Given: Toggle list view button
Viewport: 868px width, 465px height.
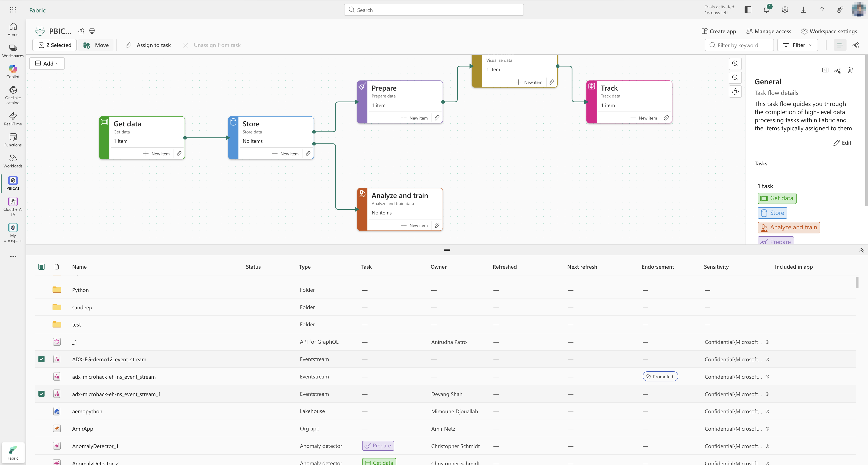Looking at the screenshot, I should 840,45.
